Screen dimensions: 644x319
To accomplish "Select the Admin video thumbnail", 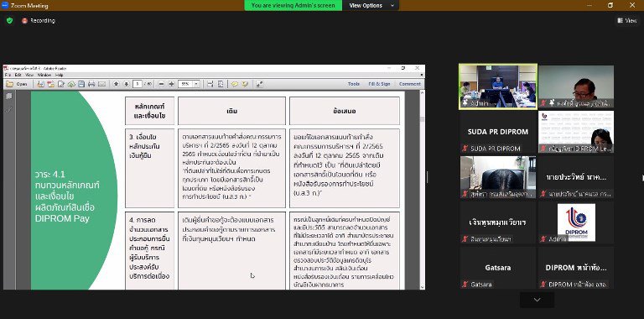I will [x=498, y=86].
